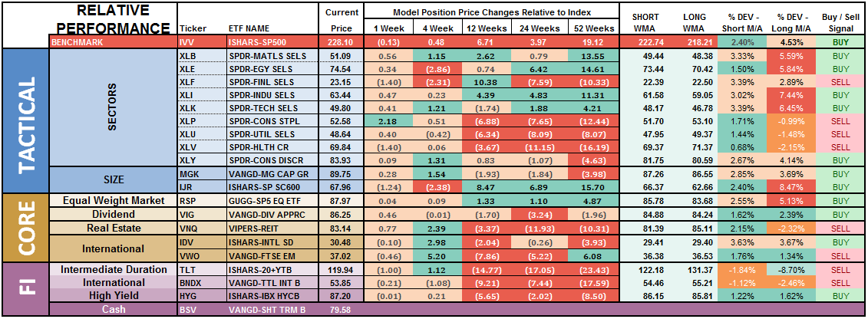
Task: Click the TLT current price 119.94
Action: click(x=341, y=270)
